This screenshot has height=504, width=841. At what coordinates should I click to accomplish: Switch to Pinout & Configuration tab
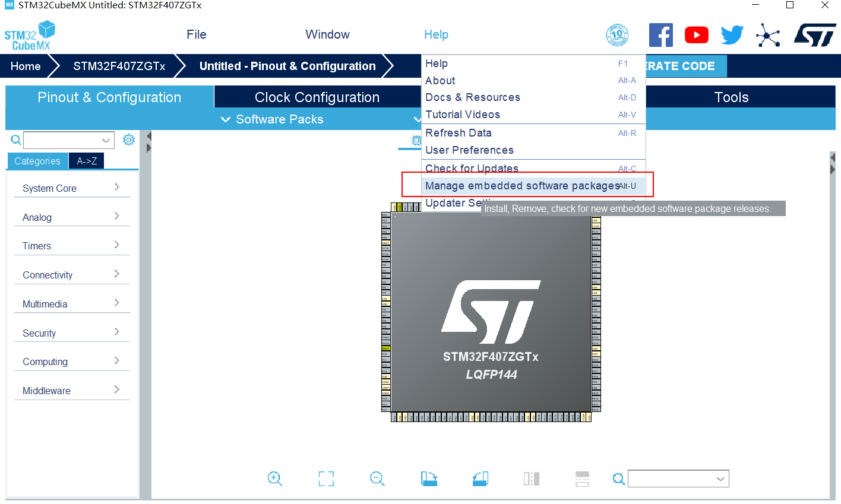click(x=109, y=97)
